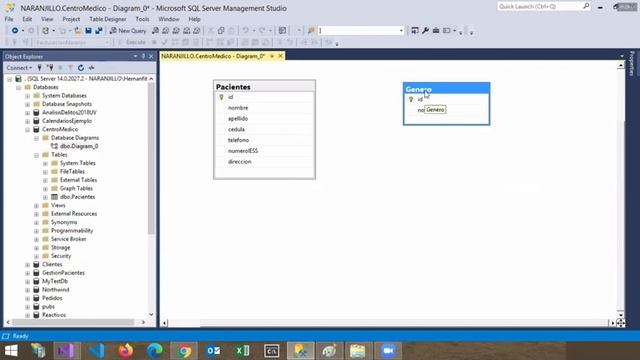Click the MDX query toolbar icon
The image size is (640, 360).
165,31
